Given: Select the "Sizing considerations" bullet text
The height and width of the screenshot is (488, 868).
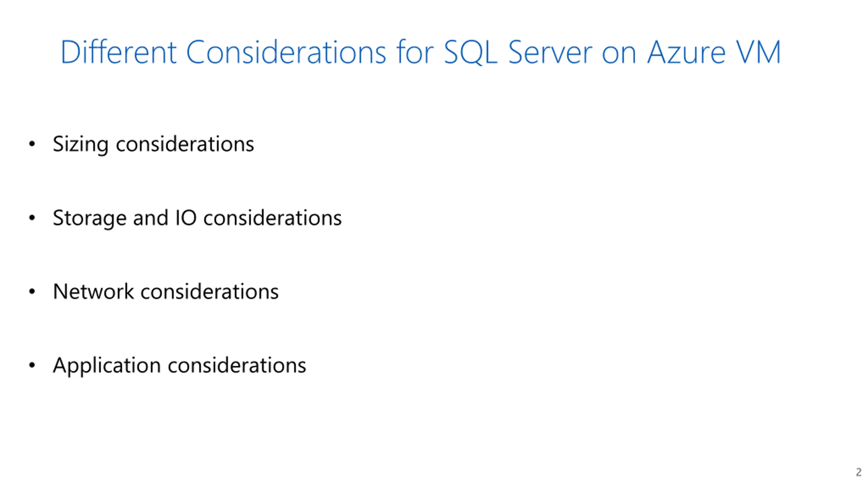Looking at the screenshot, I should tap(153, 144).
